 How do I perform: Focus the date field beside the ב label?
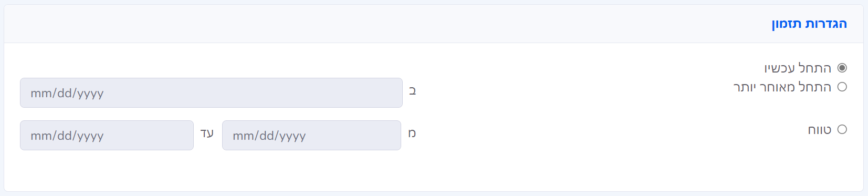[211, 93]
